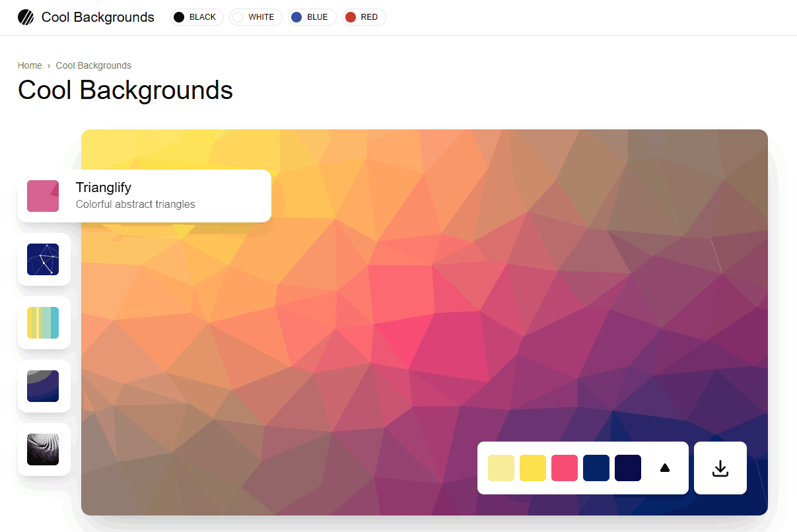The height and width of the screenshot is (532, 797).
Task: Open the constellation particles background thumbnail
Action: coord(43,259)
